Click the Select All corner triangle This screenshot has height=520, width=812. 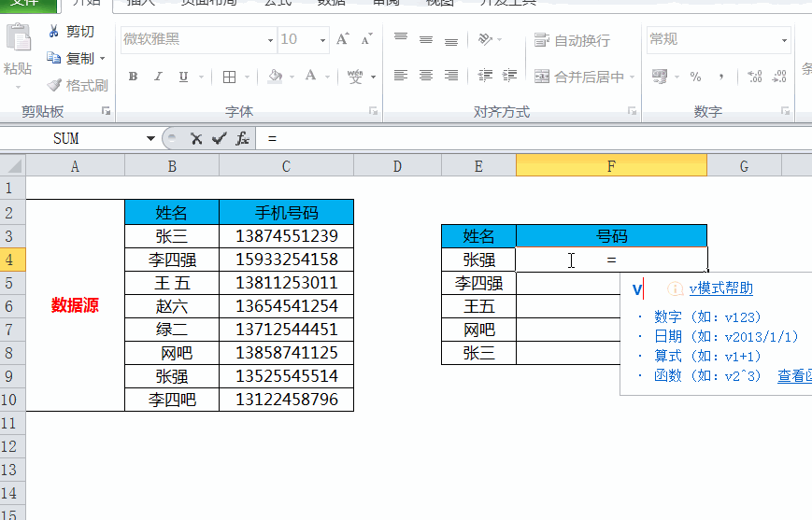[x=13, y=165]
